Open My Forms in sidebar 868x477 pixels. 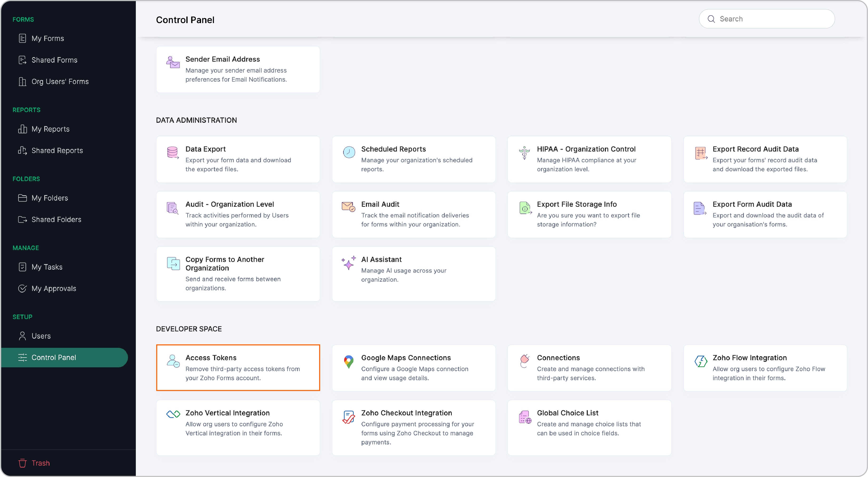tap(48, 39)
